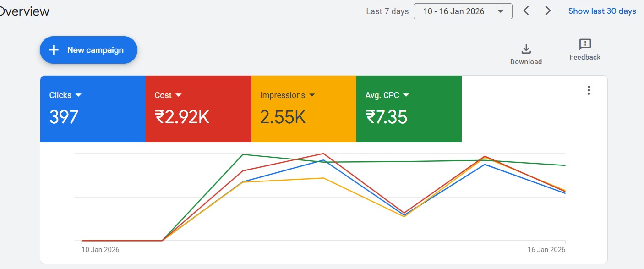
Task: Click the Show last 30 days link
Action: [x=602, y=11]
